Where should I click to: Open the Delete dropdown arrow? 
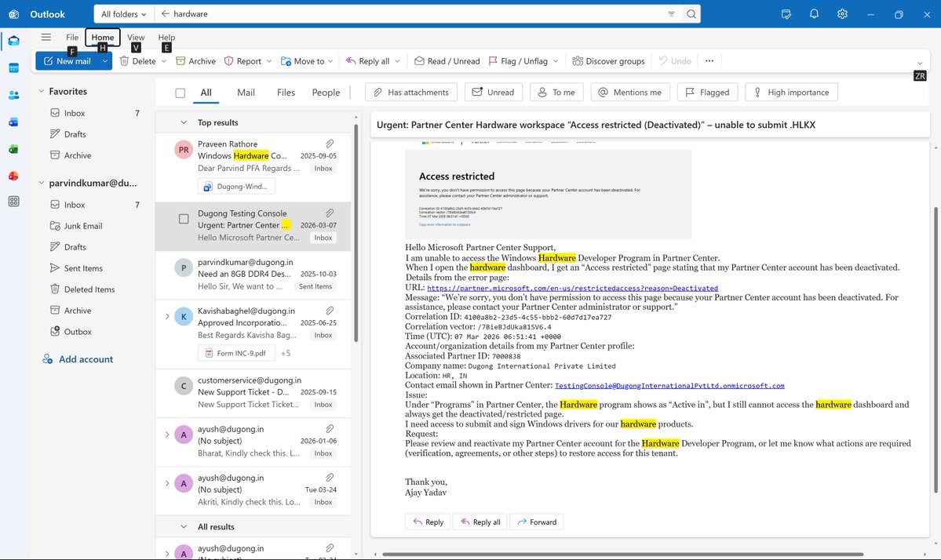(x=164, y=61)
